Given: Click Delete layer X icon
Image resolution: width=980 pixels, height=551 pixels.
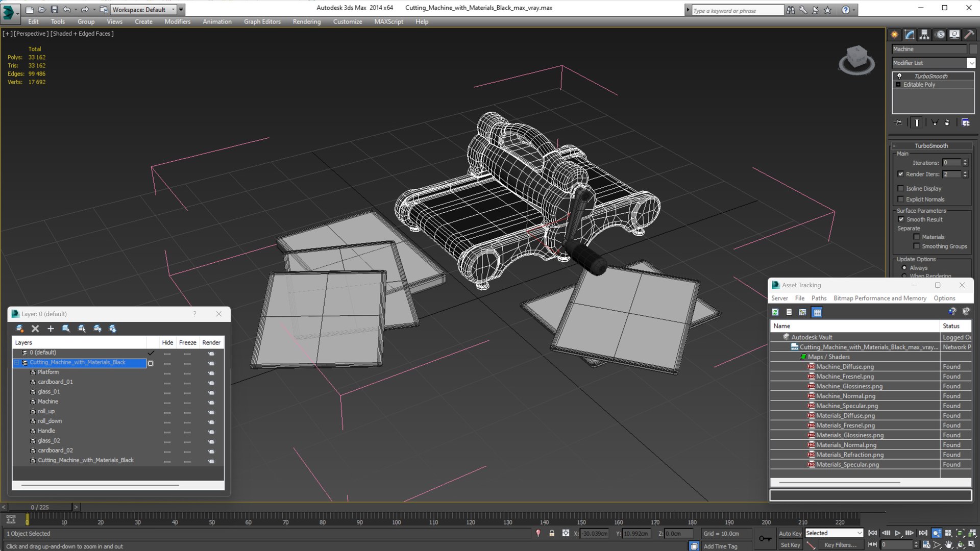Looking at the screenshot, I should [35, 329].
